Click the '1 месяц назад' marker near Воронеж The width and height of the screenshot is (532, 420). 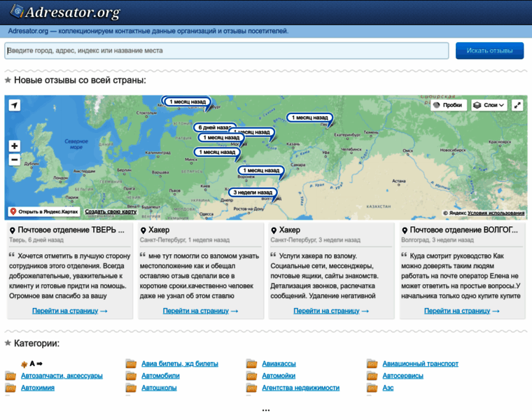261,170
